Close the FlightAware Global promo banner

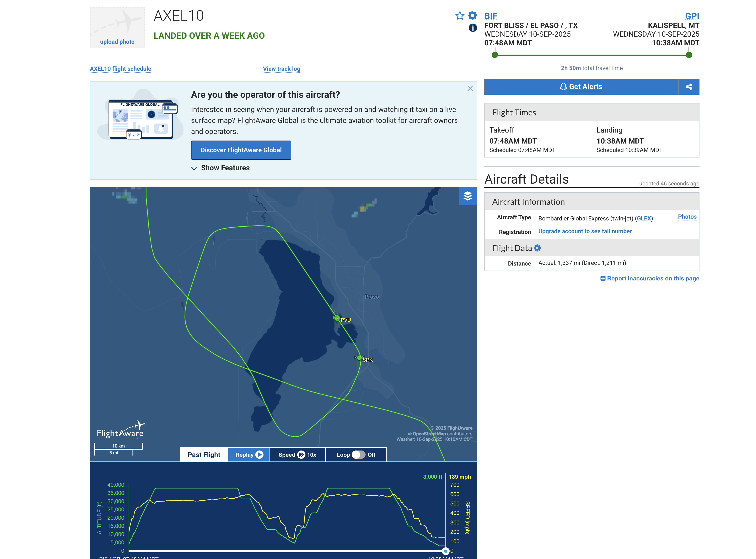tap(470, 88)
